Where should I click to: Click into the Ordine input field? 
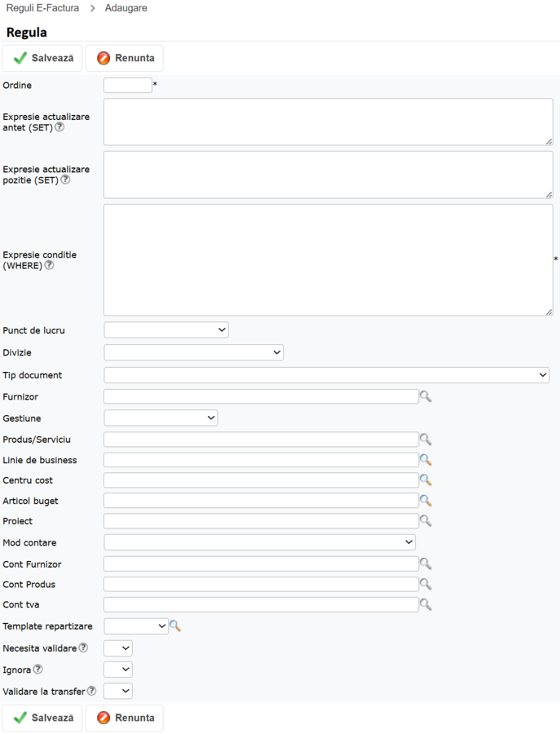(127, 86)
